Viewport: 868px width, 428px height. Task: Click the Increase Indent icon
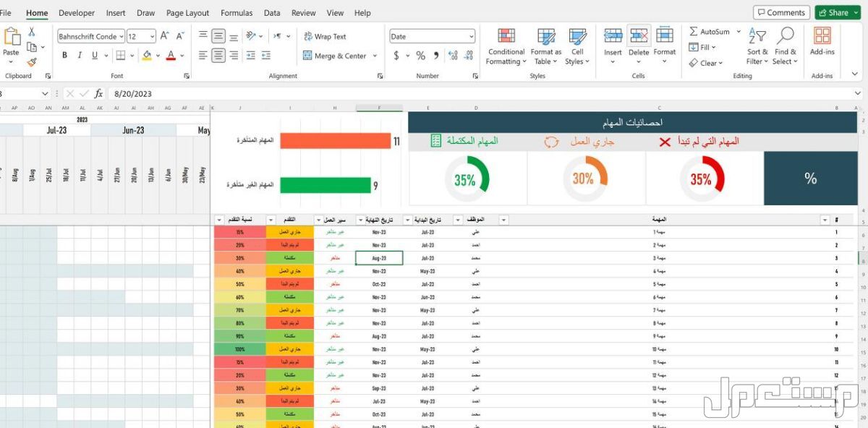click(268, 56)
